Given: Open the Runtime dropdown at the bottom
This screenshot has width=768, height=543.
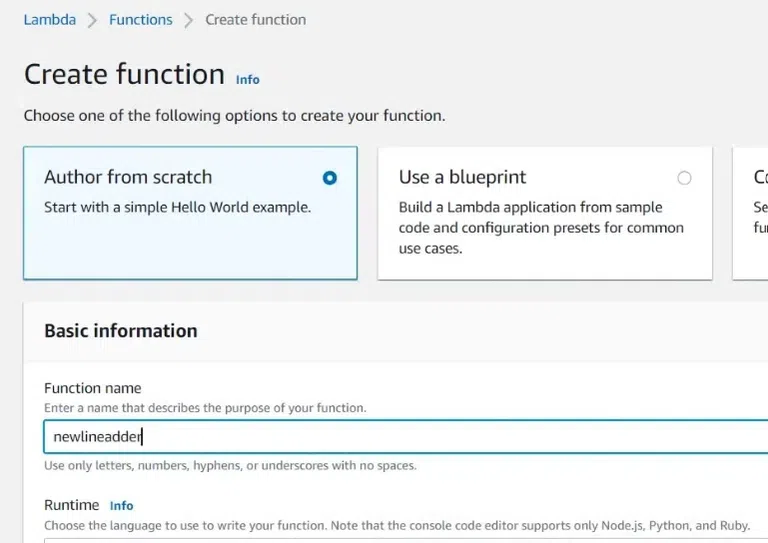Looking at the screenshot, I should [400, 538].
